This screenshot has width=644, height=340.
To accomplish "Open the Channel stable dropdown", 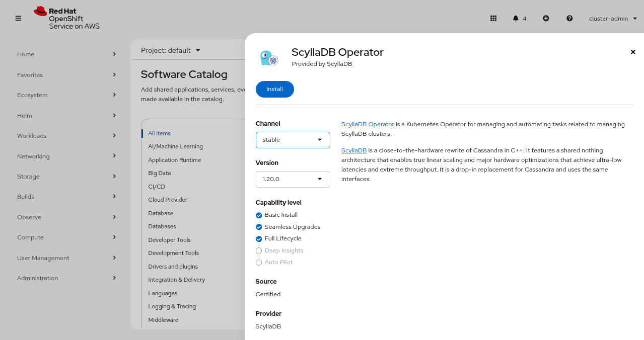I will click(293, 140).
